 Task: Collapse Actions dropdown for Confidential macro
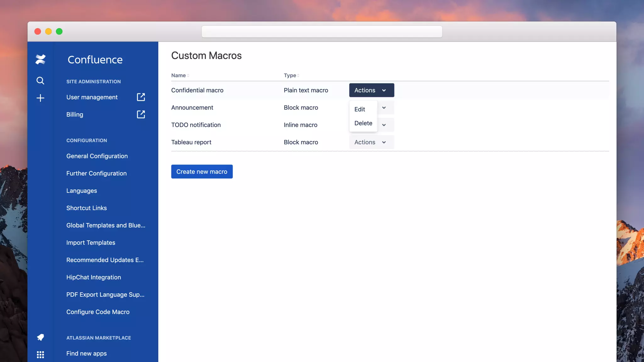(371, 90)
